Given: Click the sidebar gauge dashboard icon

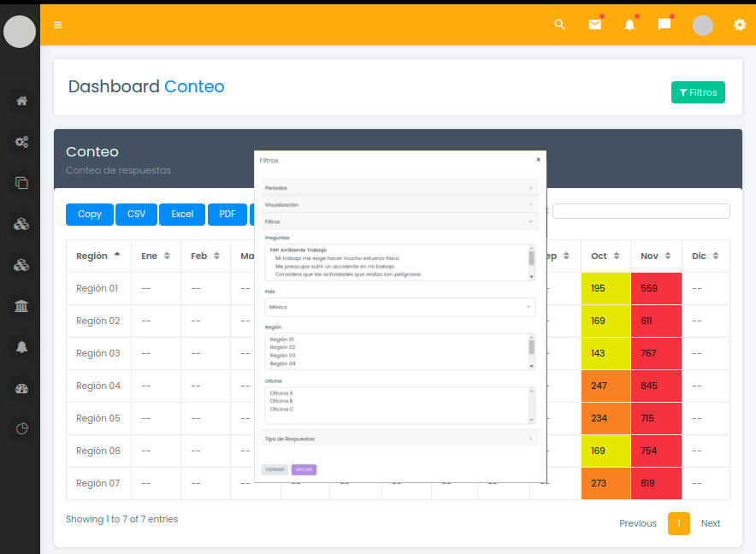Looking at the screenshot, I should pos(22,388).
